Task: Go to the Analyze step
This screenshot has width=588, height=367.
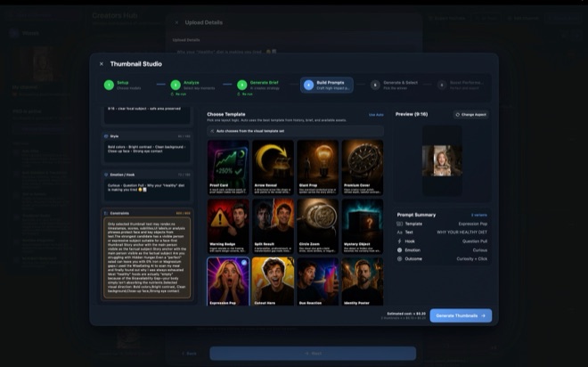Action: click(x=193, y=86)
